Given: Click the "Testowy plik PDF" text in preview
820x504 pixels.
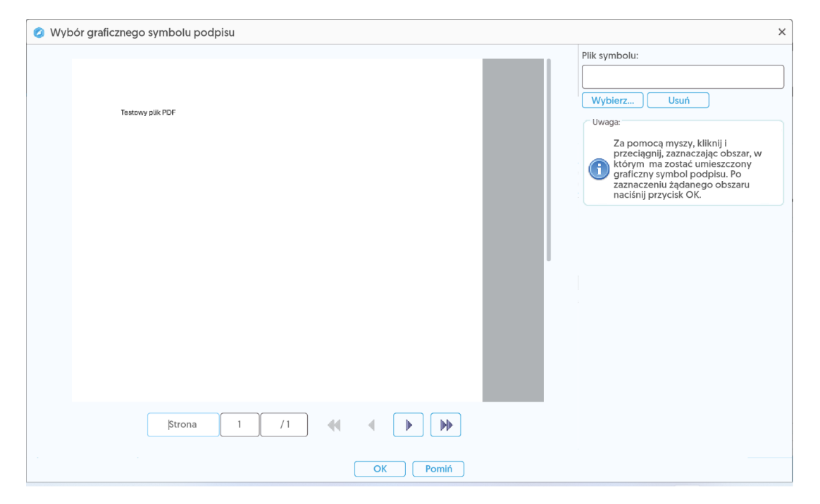Looking at the screenshot, I should (x=148, y=113).
